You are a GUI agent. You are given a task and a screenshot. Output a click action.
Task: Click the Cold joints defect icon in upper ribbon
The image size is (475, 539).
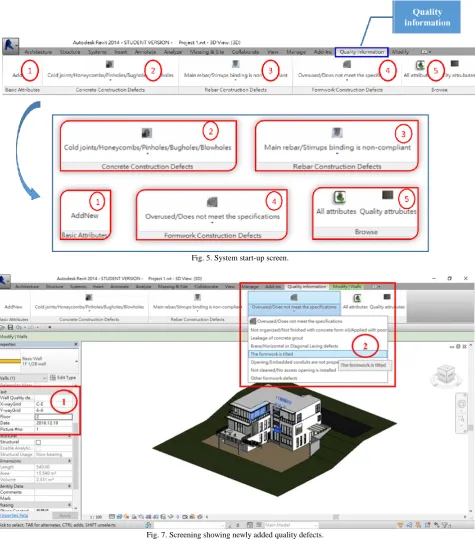click(x=110, y=64)
